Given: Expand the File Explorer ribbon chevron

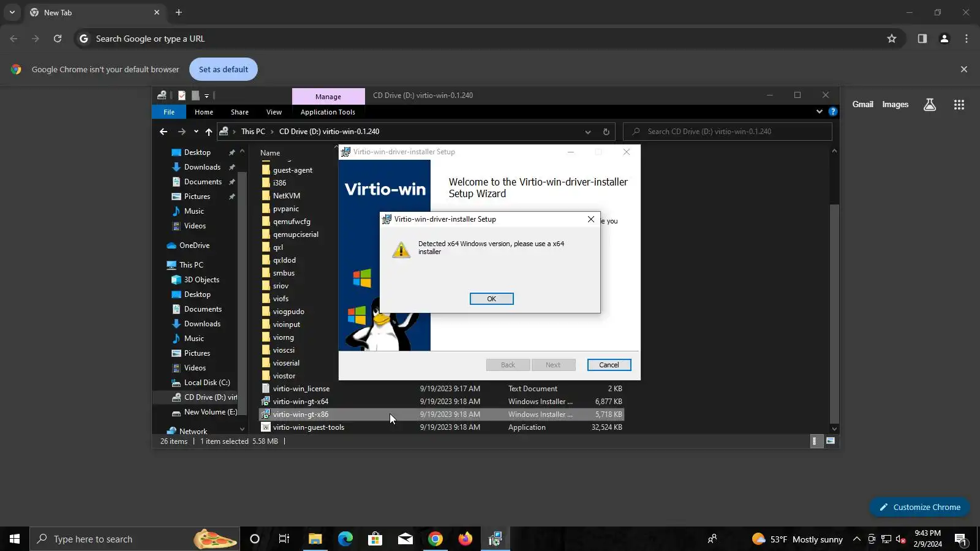Looking at the screenshot, I should click(819, 111).
